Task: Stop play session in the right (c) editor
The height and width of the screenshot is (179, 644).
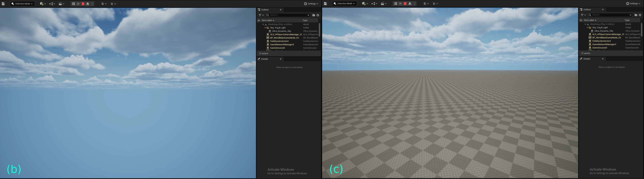Action: pos(405,3)
